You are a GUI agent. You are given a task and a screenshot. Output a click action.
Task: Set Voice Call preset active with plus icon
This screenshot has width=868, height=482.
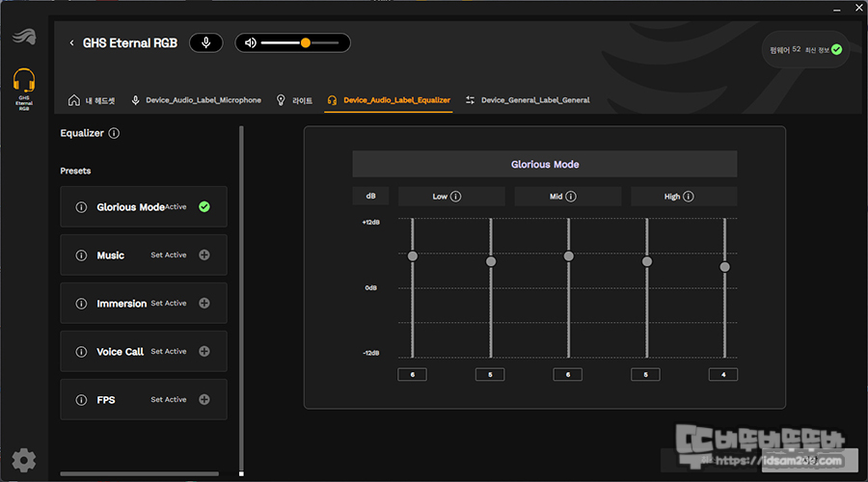tap(204, 352)
